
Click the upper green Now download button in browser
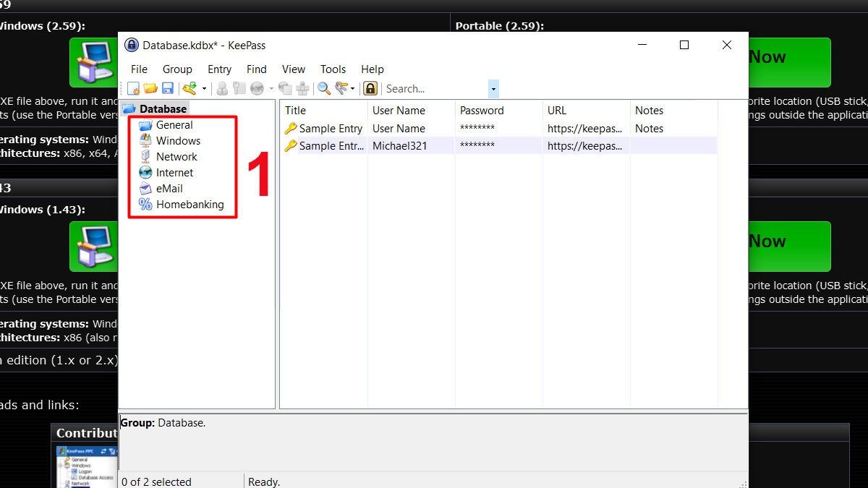tap(789, 63)
